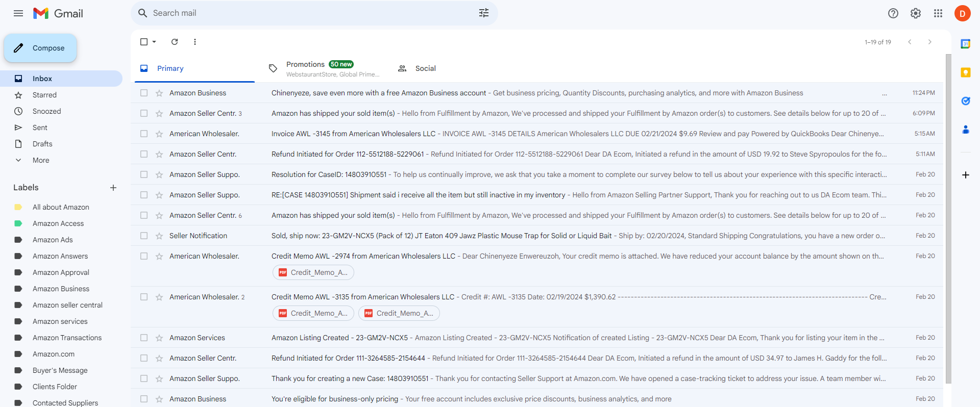Get add-ons plus icon in side panel

pos(966,175)
